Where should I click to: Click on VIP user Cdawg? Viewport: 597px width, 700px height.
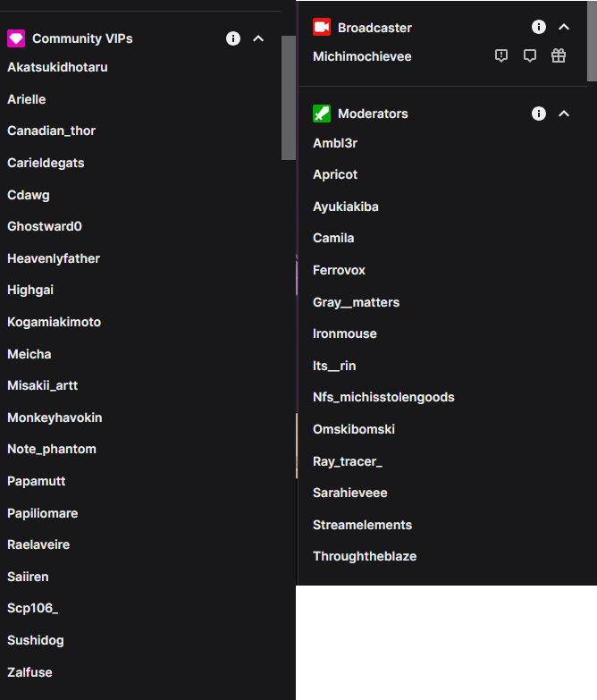[29, 195]
